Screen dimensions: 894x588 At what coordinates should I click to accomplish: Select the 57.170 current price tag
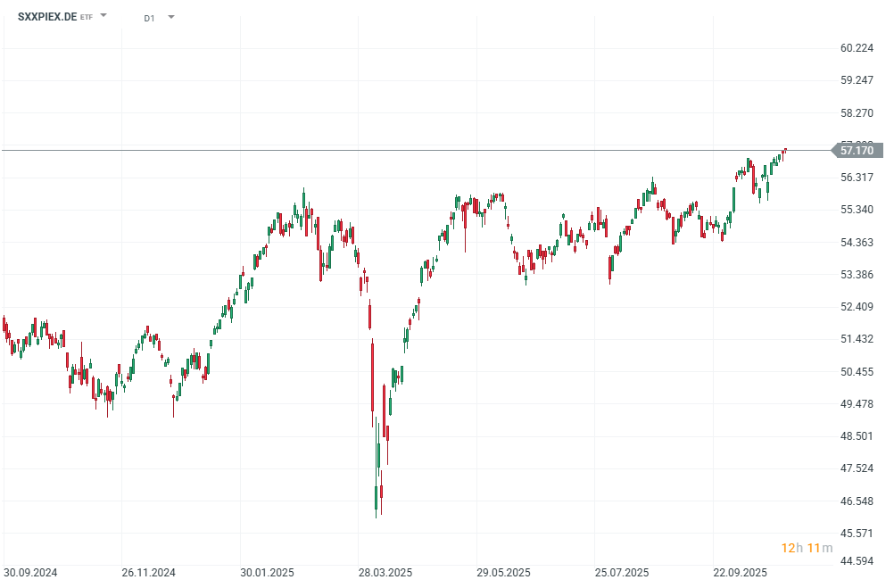point(856,151)
